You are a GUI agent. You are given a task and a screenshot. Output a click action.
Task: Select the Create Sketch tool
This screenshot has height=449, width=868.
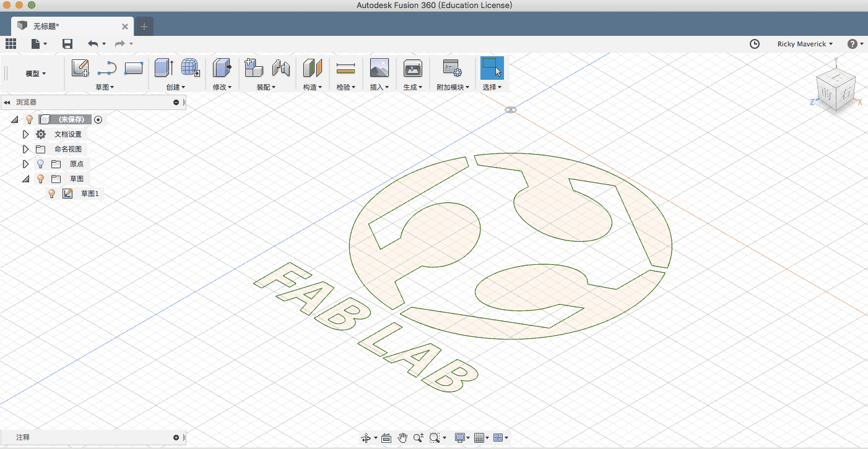click(80, 68)
